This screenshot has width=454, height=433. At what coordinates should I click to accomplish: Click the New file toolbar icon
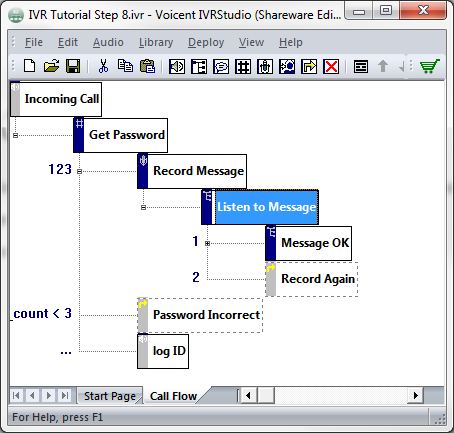click(30, 66)
